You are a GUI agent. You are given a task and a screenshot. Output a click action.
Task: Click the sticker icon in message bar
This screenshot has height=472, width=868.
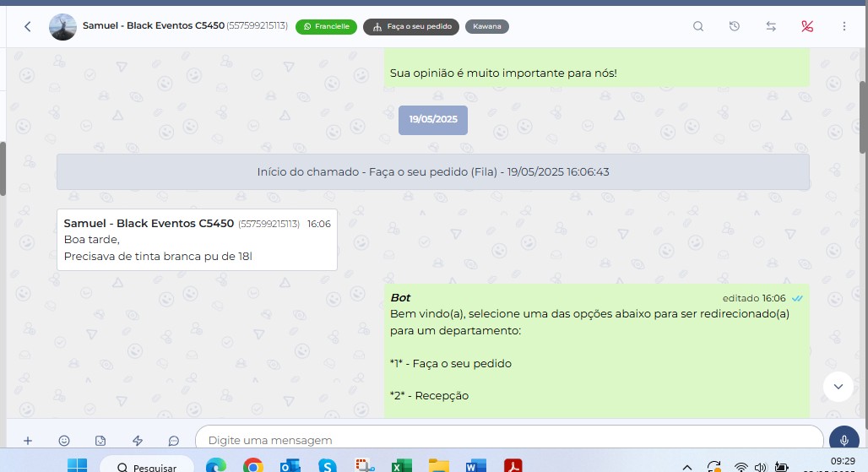tap(100, 440)
